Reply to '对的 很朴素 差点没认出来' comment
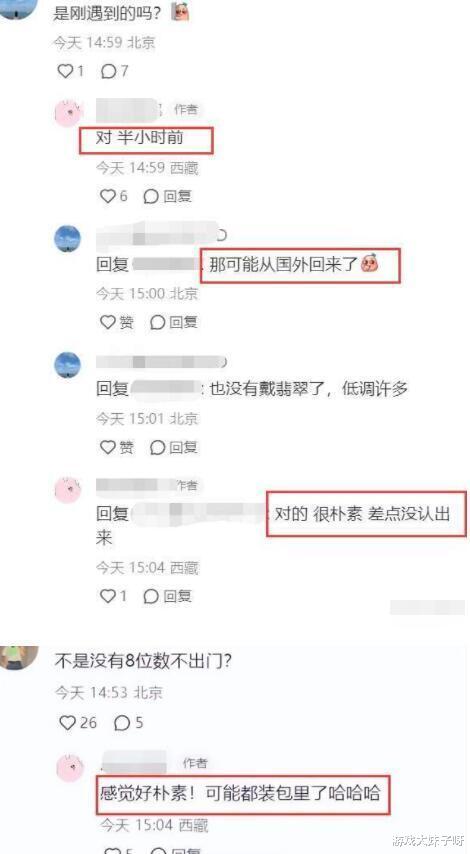470x854 pixels. click(x=168, y=596)
